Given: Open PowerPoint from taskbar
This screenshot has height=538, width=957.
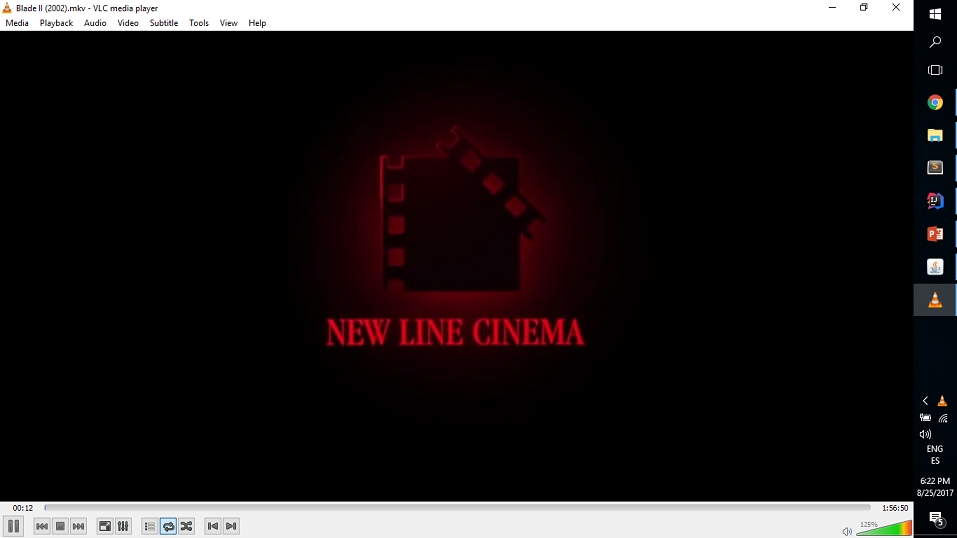Looking at the screenshot, I should tap(935, 234).
